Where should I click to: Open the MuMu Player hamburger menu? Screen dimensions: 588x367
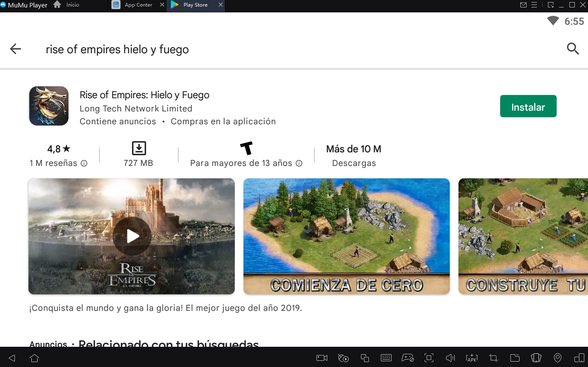tap(534, 5)
